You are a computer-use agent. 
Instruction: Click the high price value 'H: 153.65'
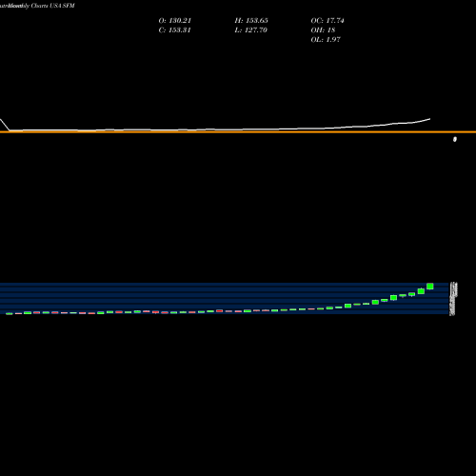(x=251, y=21)
